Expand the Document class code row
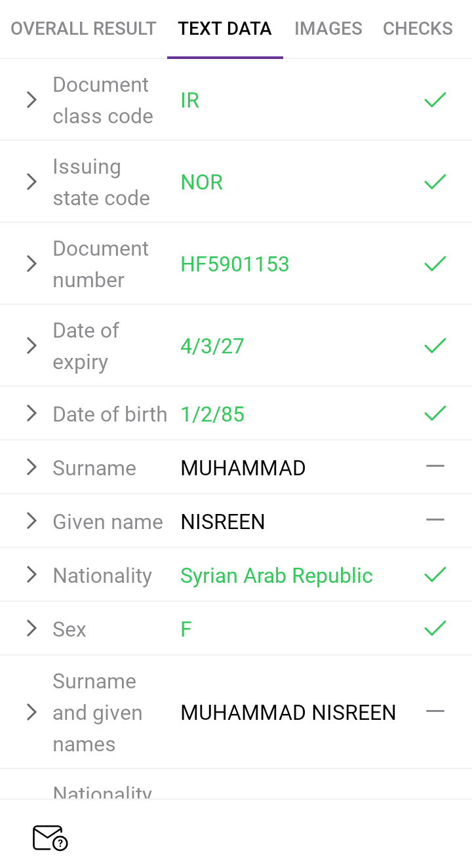The width and height of the screenshot is (472, 868). pyautogui.click(x=31, y=100)
